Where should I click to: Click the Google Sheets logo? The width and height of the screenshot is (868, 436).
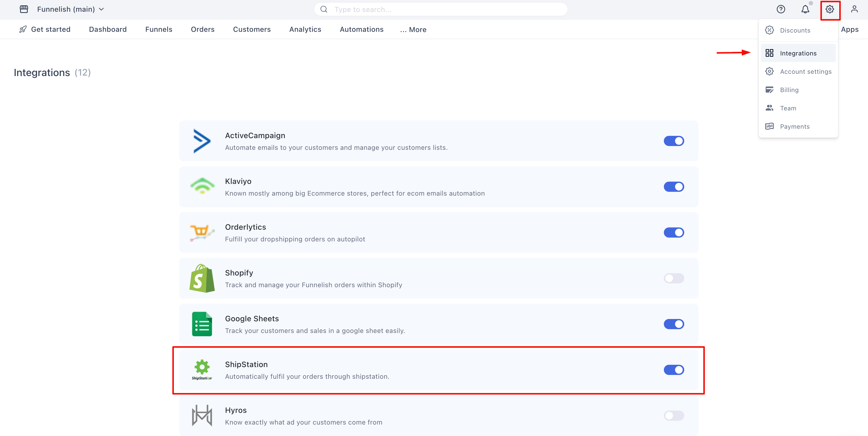coord(202,324)
